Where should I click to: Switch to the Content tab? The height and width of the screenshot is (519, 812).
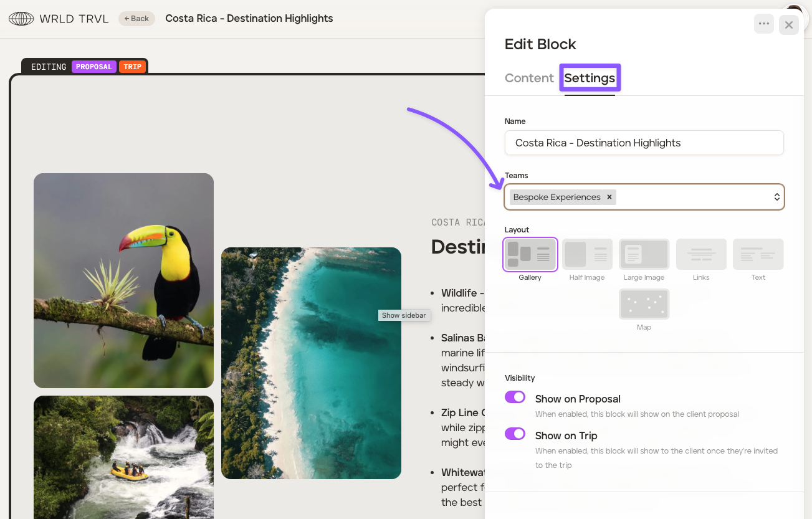point(529,78)
